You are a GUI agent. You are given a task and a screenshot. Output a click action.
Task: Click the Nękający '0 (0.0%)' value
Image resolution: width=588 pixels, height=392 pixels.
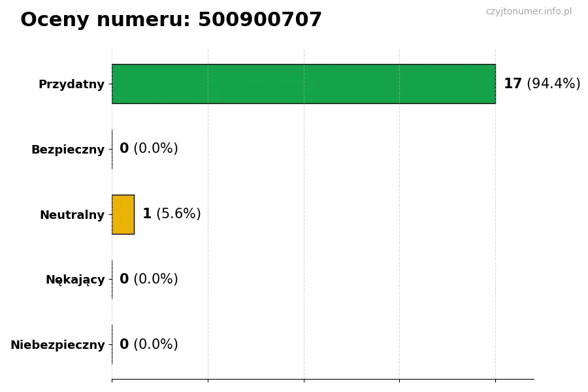(x=148, y=280)
